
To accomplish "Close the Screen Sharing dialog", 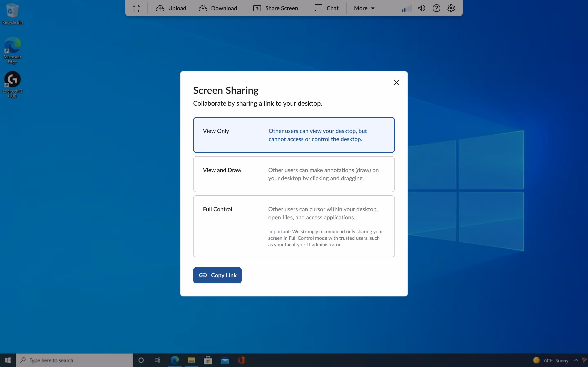I will [x=396, y=82].
